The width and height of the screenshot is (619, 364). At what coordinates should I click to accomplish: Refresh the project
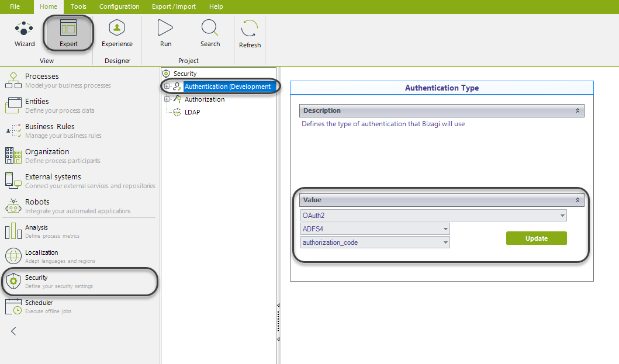[x=250, y=34]
